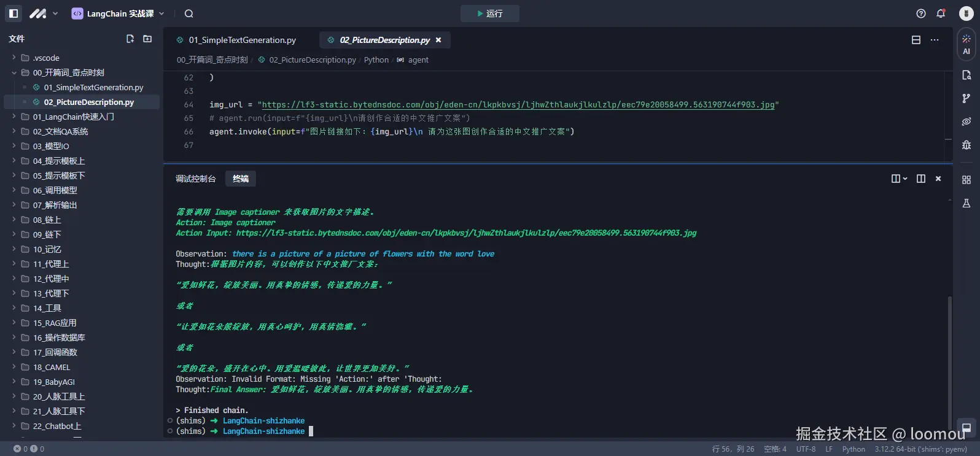This screenshot has height=456, width=980.
Task: Toggle editor split layout icon
Action: 916,40
